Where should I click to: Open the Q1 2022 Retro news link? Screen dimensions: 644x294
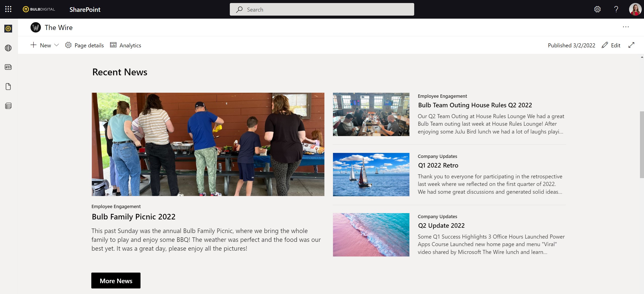[438, 165]
